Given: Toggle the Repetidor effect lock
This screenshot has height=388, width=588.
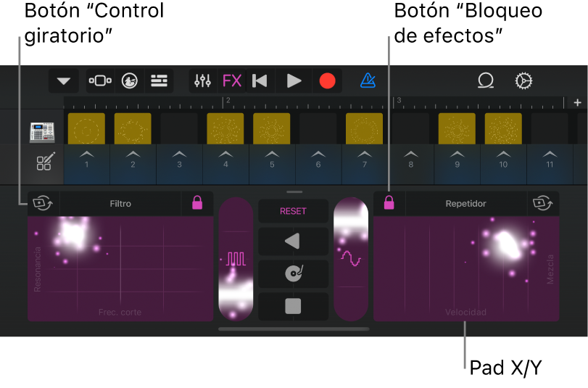Looking at the screenshot, I should pos(389,203).
